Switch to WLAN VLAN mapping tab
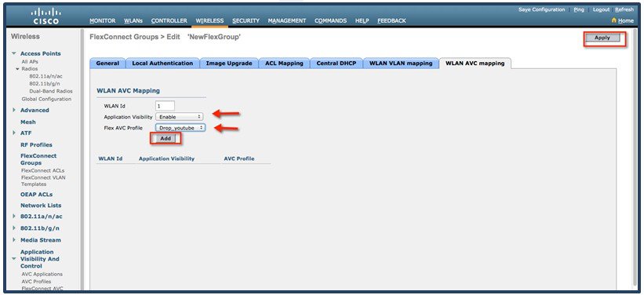Screen dimensions: 644x295 pos(401,64)
